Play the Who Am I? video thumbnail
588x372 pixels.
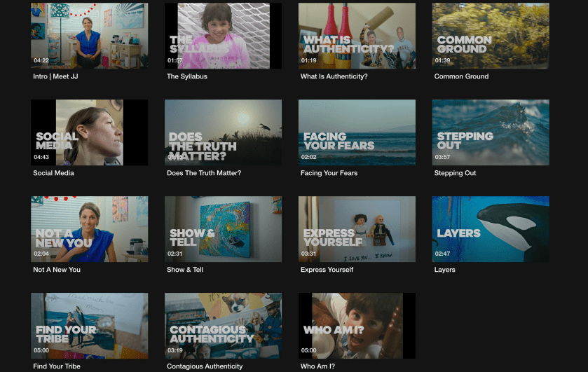pos(357,326)
